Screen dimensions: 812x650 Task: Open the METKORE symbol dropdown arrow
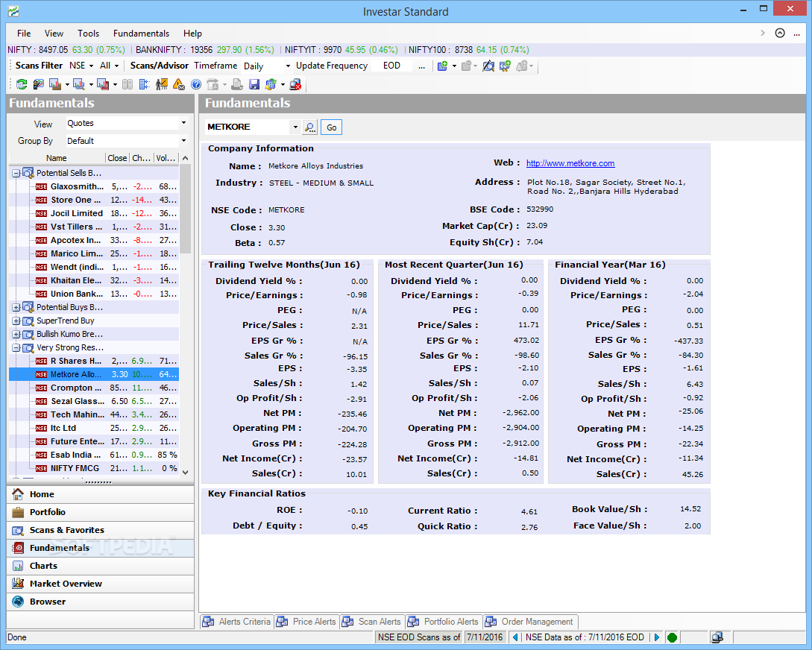click(295, 127)
